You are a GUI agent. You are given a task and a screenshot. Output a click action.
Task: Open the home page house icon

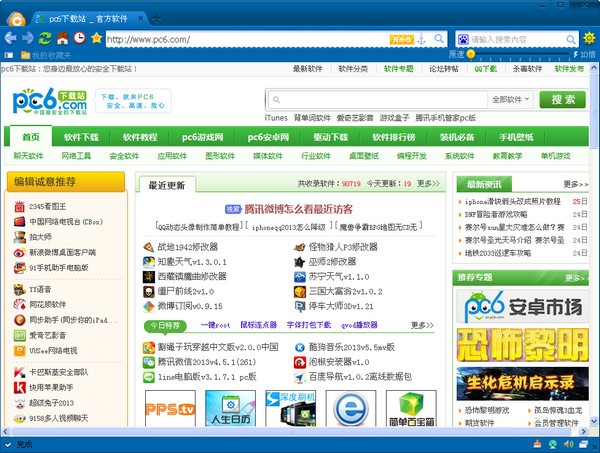[62, 38]
